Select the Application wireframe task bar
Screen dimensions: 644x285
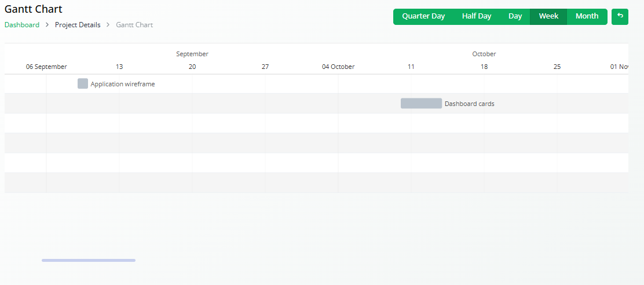pos(83,83)
